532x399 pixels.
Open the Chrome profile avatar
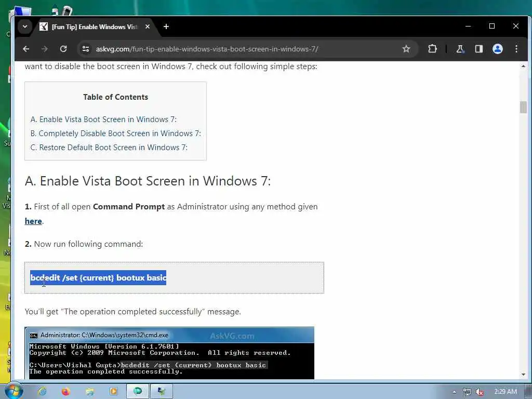click(x=497, y=49)
